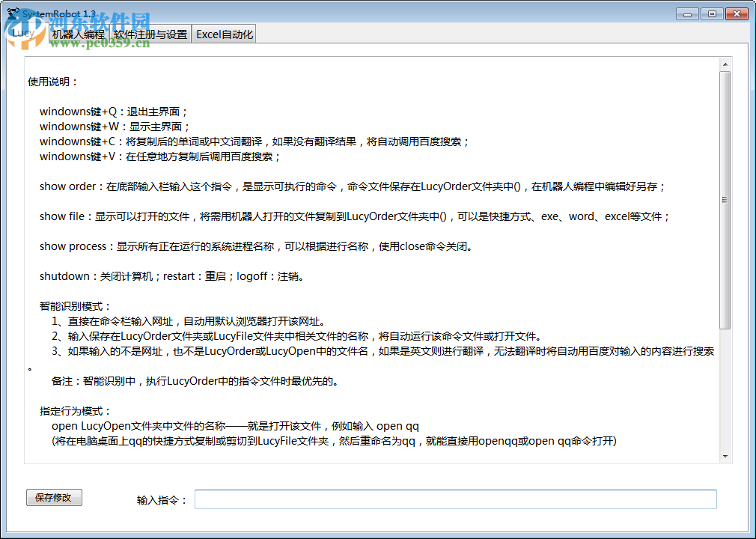The height and width of the screenshot is (539, 756).
Task: Click the scrollbar down arrow
Action: 725,458
